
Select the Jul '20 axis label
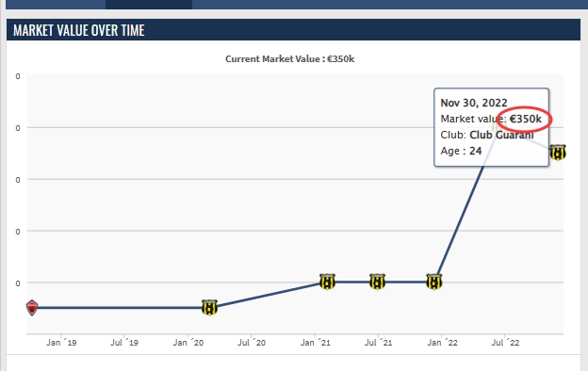[x=252, y=343]
